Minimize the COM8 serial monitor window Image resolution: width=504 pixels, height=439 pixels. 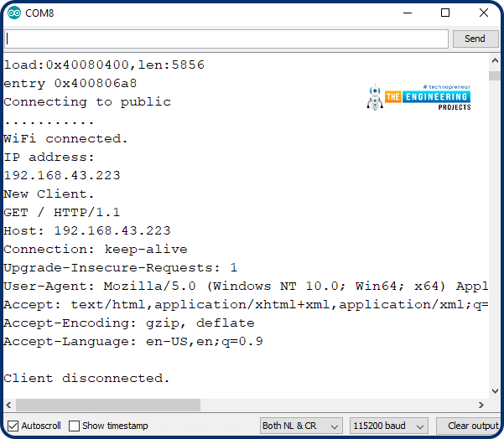pos(408,13)
